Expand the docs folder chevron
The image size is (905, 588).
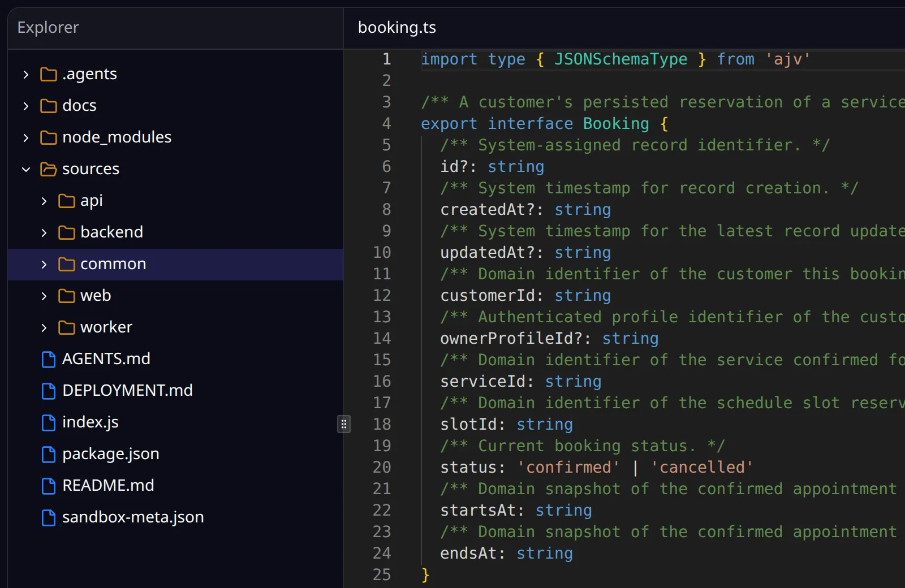[x=25, y=106]
